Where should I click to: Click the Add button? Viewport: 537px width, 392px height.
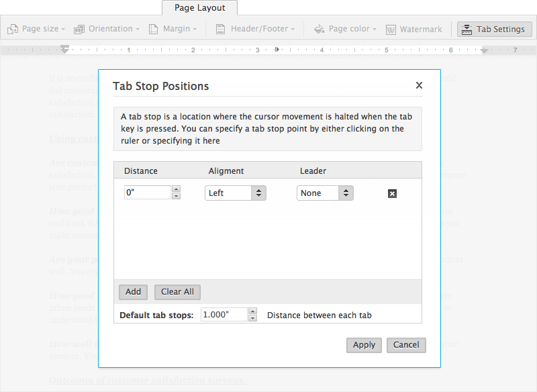click(x=133, y=292)
